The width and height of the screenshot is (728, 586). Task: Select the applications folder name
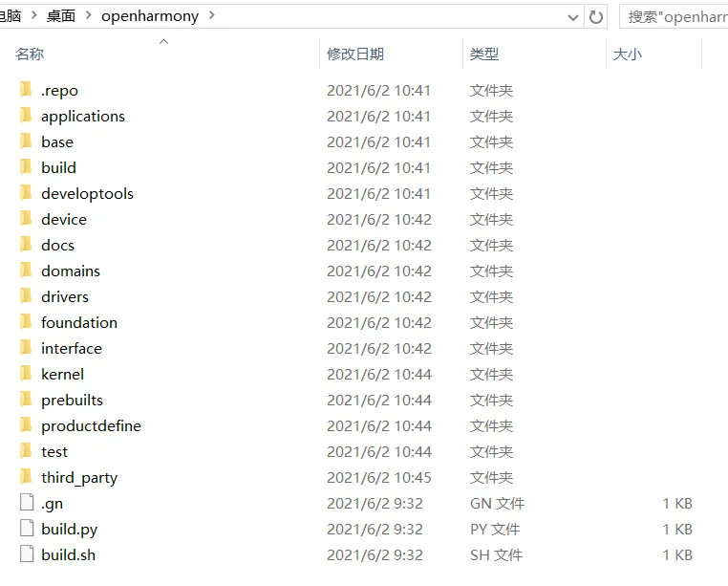coord(83,117)
